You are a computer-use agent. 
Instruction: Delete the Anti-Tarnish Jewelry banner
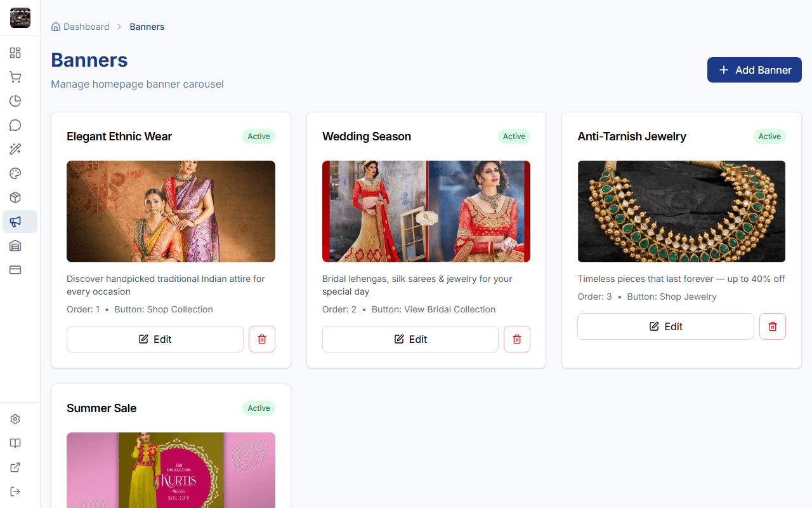(773, 326)
